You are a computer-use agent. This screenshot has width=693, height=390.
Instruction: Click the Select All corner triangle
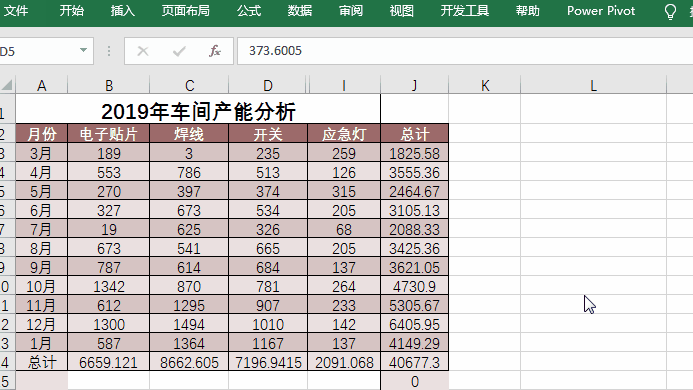pyautogui.click(x=8, y=85)
